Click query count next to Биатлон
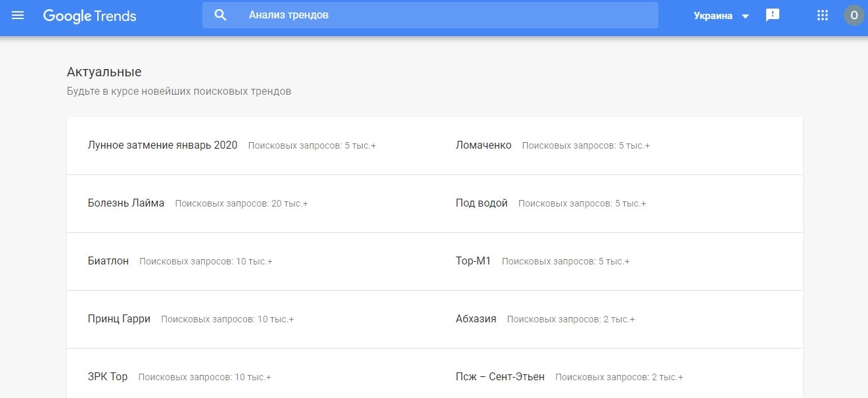The height and width of the screenshot is (398, 868). (x=206, y=262)
